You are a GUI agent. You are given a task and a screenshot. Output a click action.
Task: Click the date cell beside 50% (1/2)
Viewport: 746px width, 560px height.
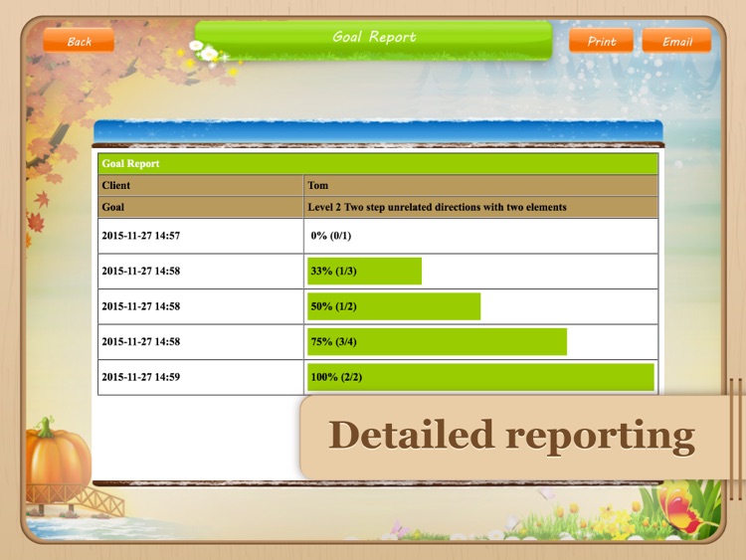point(200,306)
